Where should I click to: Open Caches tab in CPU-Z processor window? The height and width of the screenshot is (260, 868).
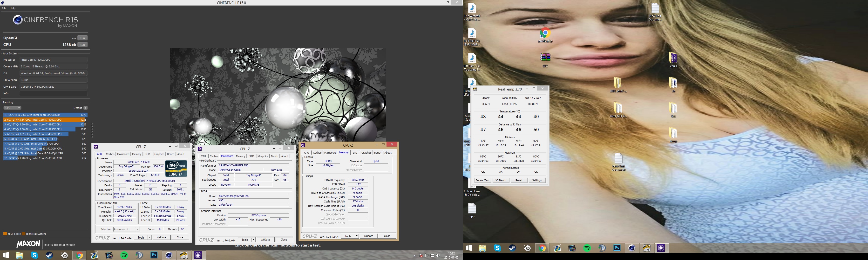[110, 154]
